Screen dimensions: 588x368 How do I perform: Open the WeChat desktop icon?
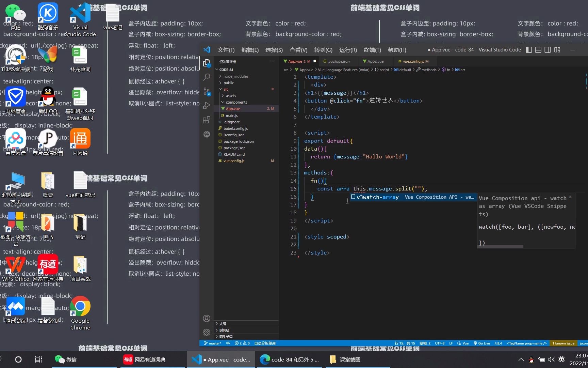(16, 16)
